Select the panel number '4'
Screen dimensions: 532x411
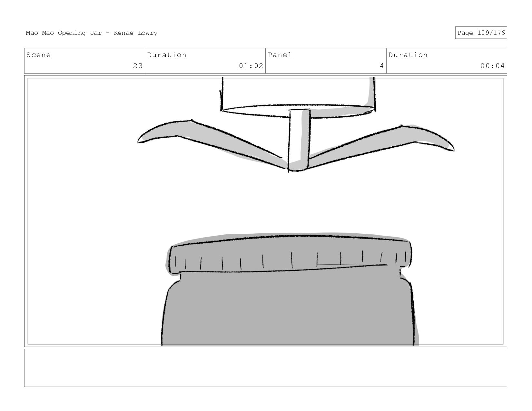tap(382, 66)
